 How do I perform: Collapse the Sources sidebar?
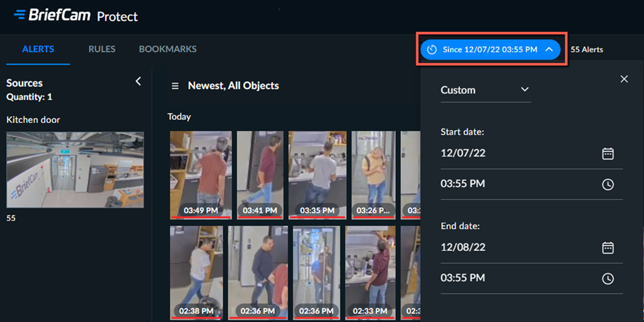pos(139,82)
